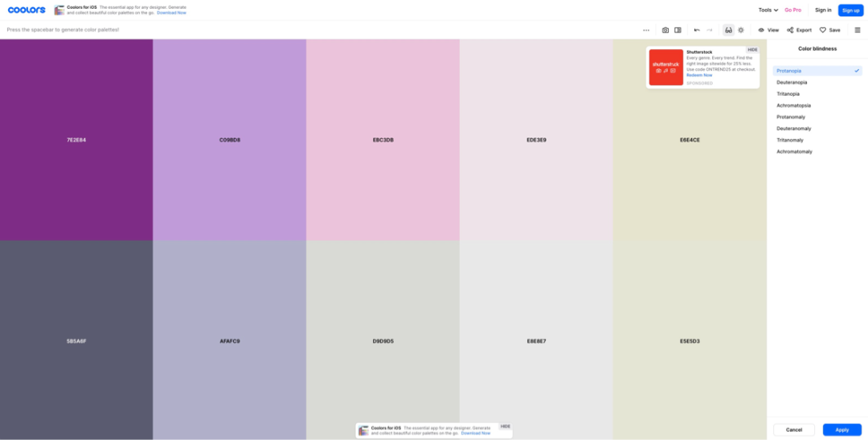Select Tritanopia option

(x=817, y=93)
